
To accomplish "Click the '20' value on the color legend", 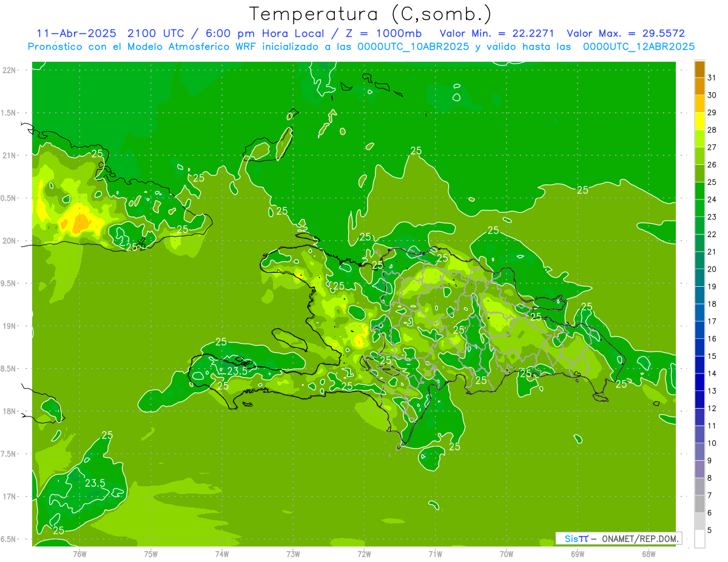I will [x=712, y=269].
